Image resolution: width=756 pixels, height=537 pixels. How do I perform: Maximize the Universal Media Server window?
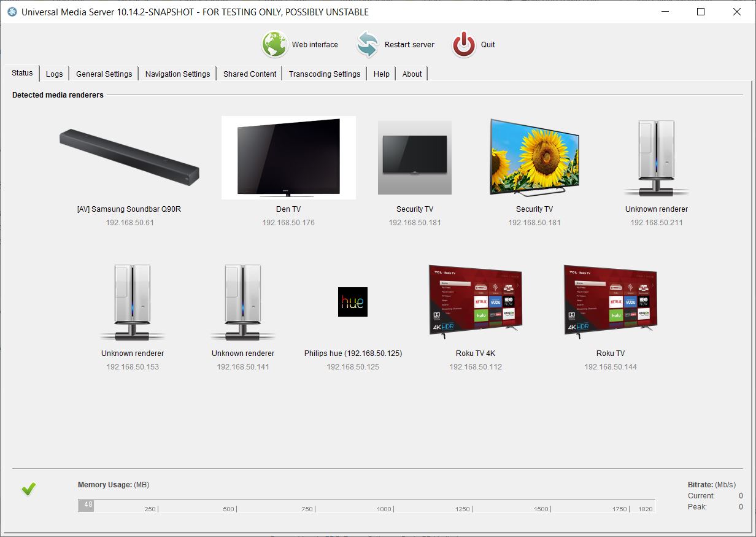click(x=700, y=12)
